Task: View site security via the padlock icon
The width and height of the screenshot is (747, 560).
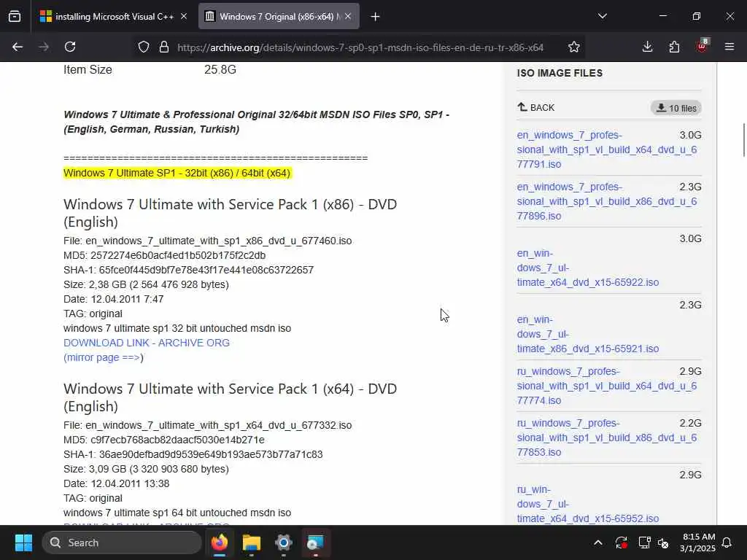Action: pos(164,47)
